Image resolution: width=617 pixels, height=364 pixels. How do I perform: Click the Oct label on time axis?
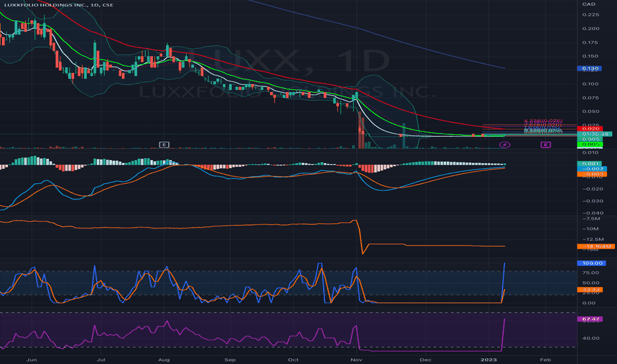[293, 359]
